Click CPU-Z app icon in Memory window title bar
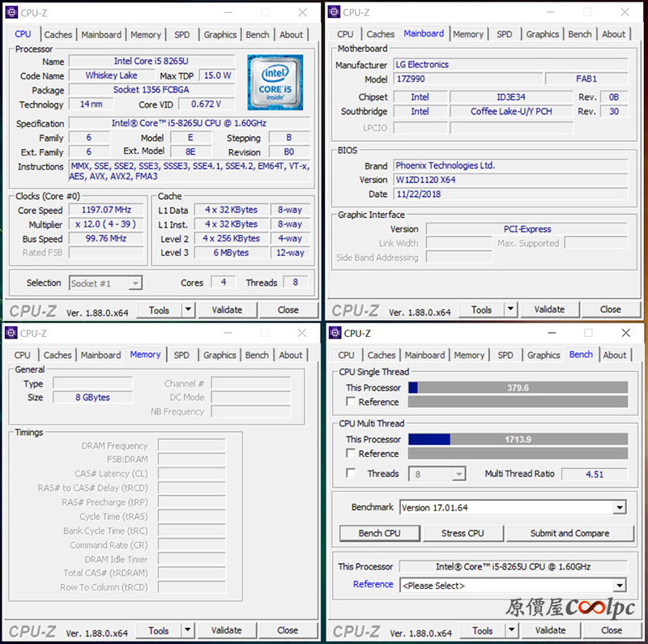Image resolution: width=648 pixels, height=644 pixels. coord(11,333)
